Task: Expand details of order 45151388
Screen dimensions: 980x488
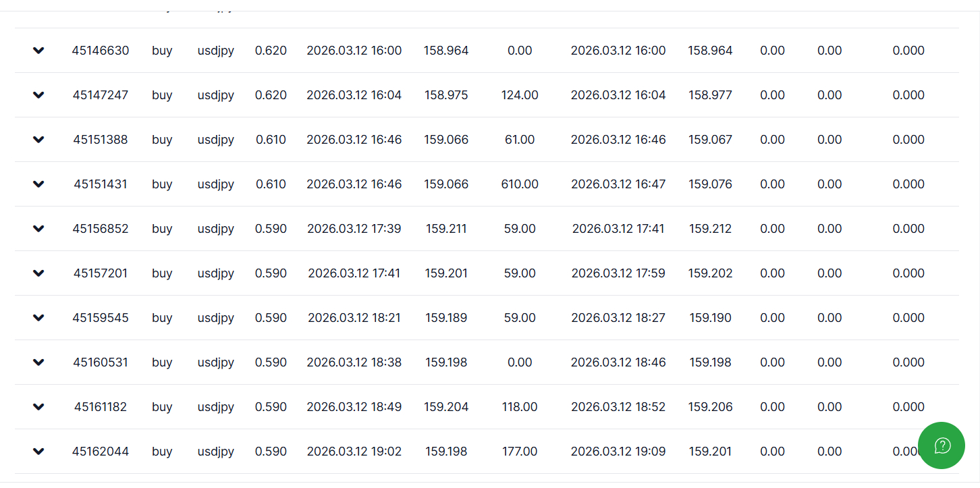Action: tap(38, 140)
